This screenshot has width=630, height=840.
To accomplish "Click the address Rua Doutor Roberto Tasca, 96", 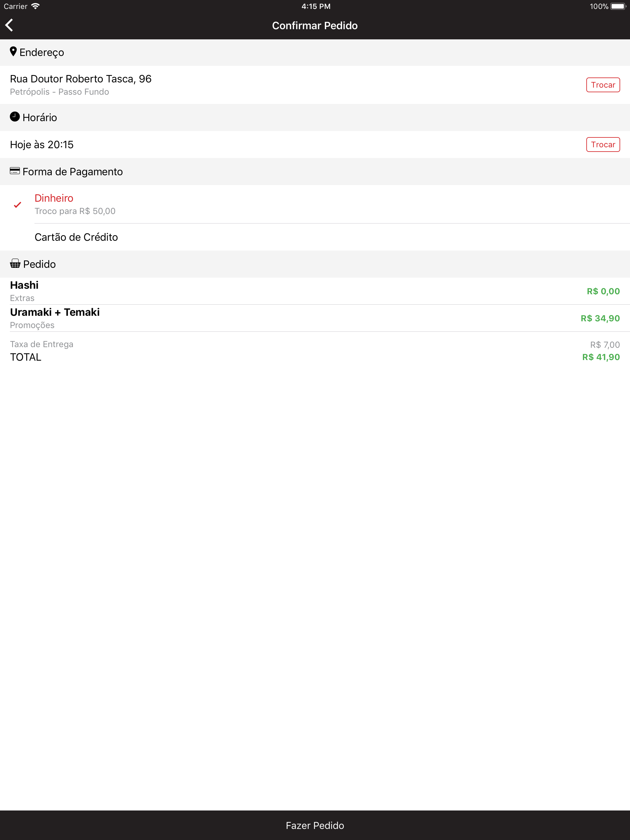I will point(81,79).
